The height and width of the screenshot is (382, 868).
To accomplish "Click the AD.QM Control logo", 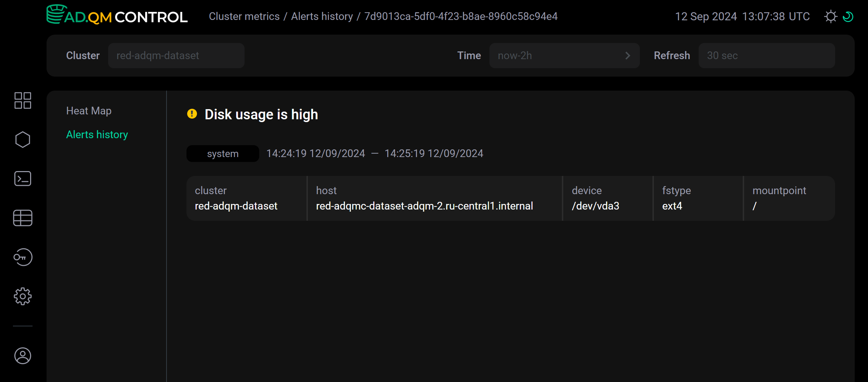I will pyautogui.click(x=117, y=16).
